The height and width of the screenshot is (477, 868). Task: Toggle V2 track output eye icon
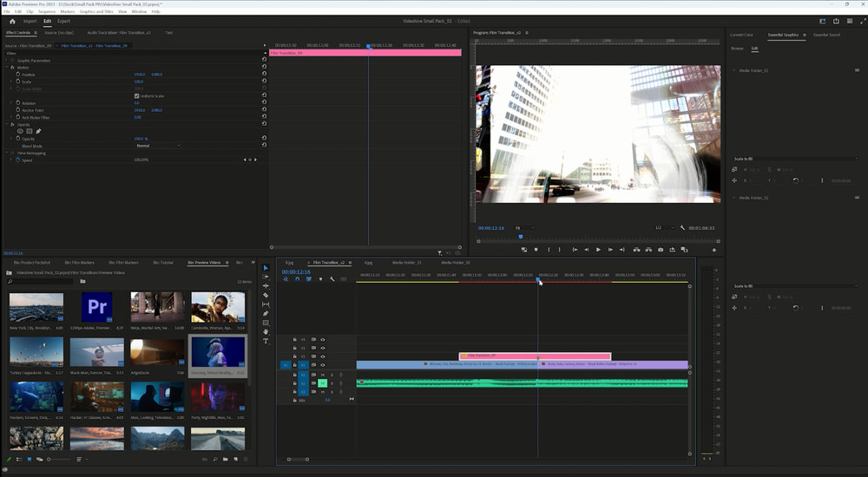click(323, 356)
